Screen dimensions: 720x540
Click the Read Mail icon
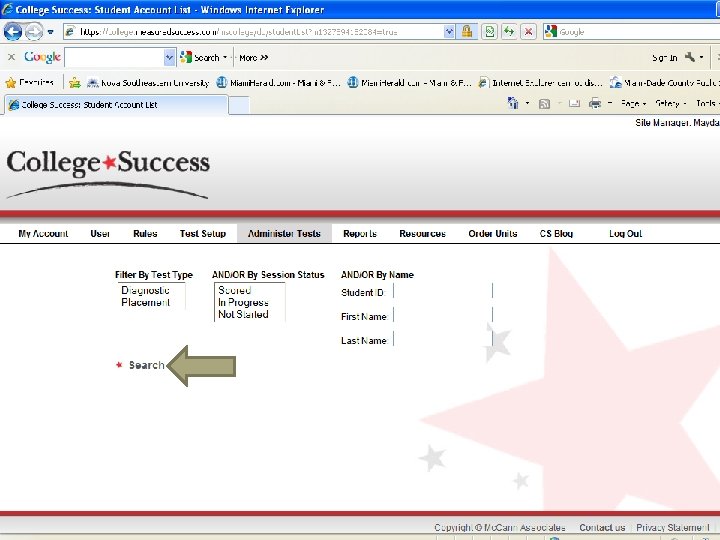coord(574,103)
